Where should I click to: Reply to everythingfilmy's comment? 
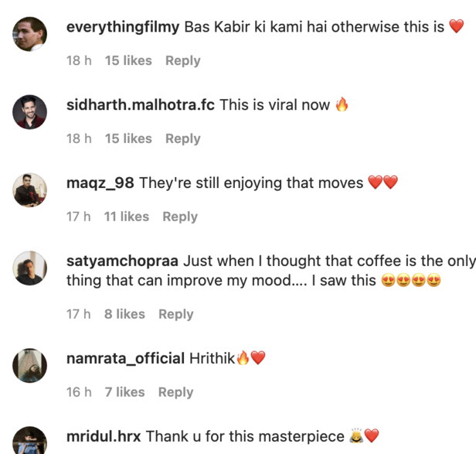pos(182,60)
